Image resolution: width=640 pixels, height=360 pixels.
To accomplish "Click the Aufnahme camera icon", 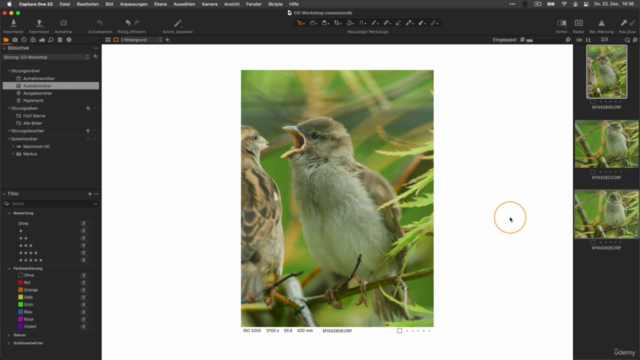I will (63, 23).
